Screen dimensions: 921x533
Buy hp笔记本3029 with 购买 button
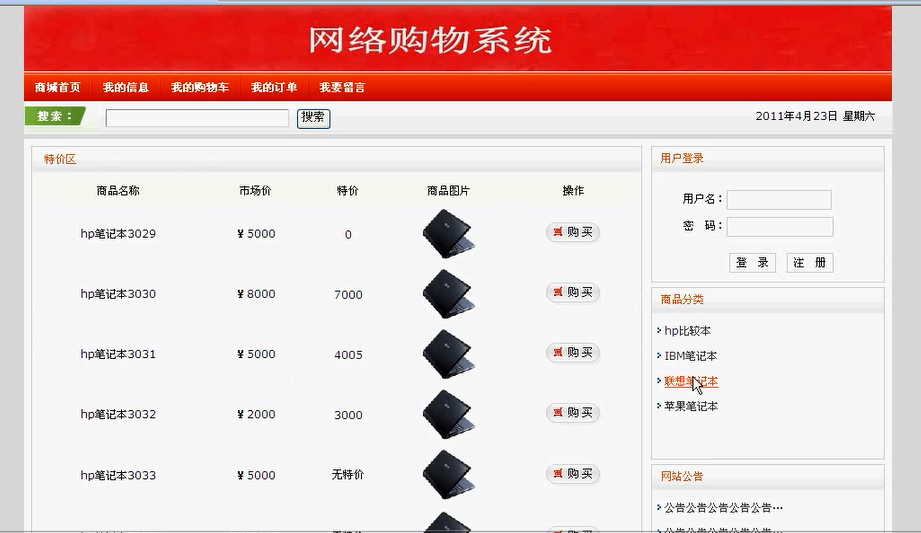point(573,232)
